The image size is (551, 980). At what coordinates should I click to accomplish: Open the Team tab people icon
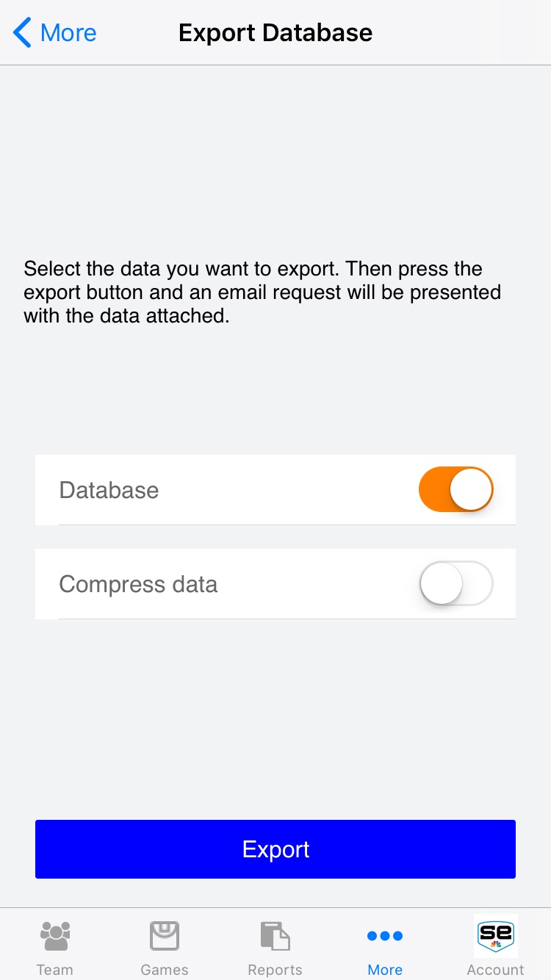[55, 936]
